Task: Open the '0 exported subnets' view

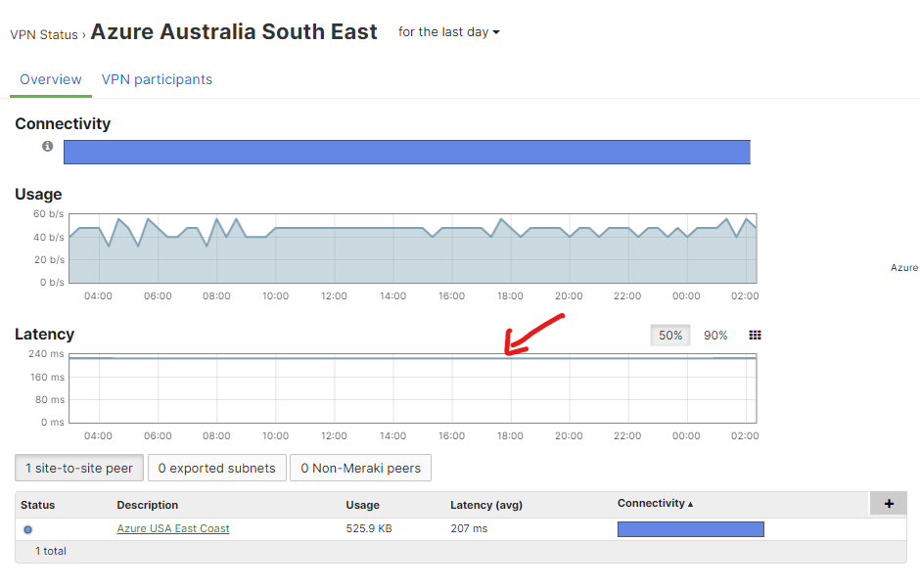Action: click(216, 468)
